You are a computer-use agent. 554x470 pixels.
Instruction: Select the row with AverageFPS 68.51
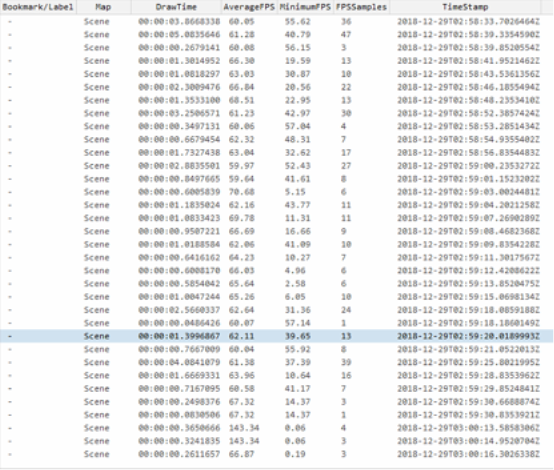click(277, 100)
